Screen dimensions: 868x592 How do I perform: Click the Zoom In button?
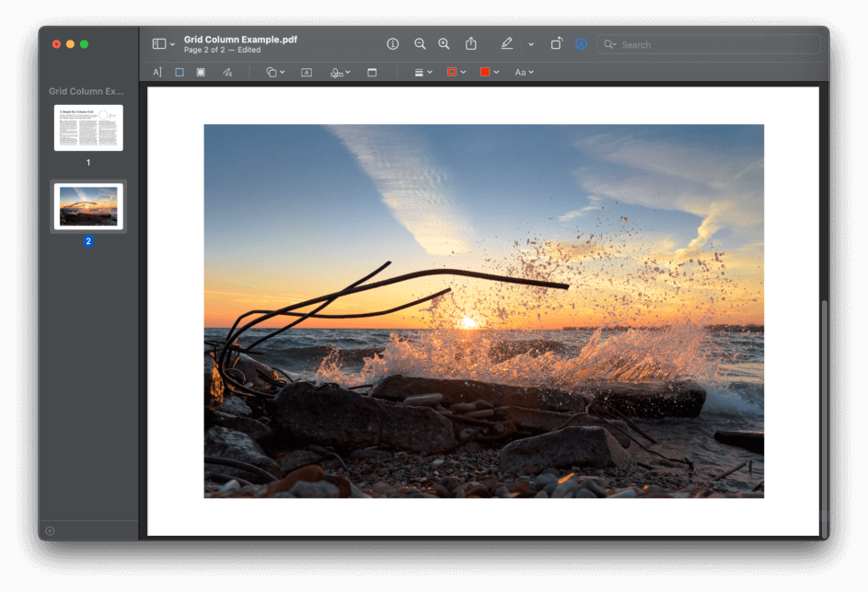(444, 43)
